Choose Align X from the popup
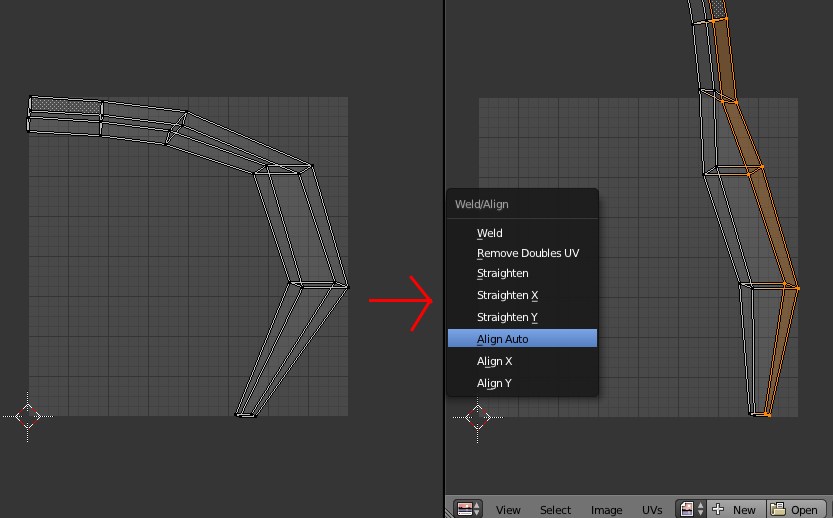Screen dimensions: 833x518 [x=522, y=361]
